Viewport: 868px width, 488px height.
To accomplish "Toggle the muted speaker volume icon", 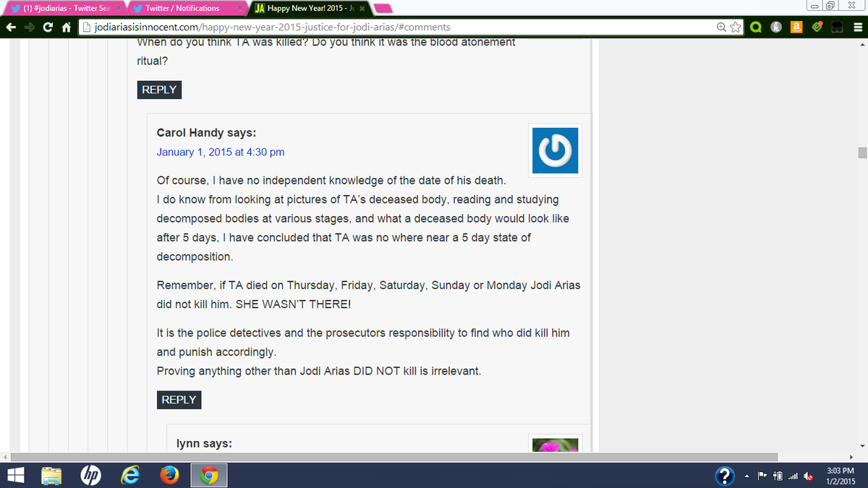I will pyautogui.click(x=808, y=475).
